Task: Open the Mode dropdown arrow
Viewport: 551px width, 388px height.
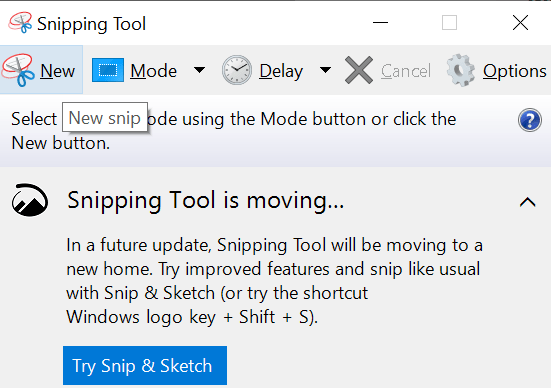Action: 199,70
